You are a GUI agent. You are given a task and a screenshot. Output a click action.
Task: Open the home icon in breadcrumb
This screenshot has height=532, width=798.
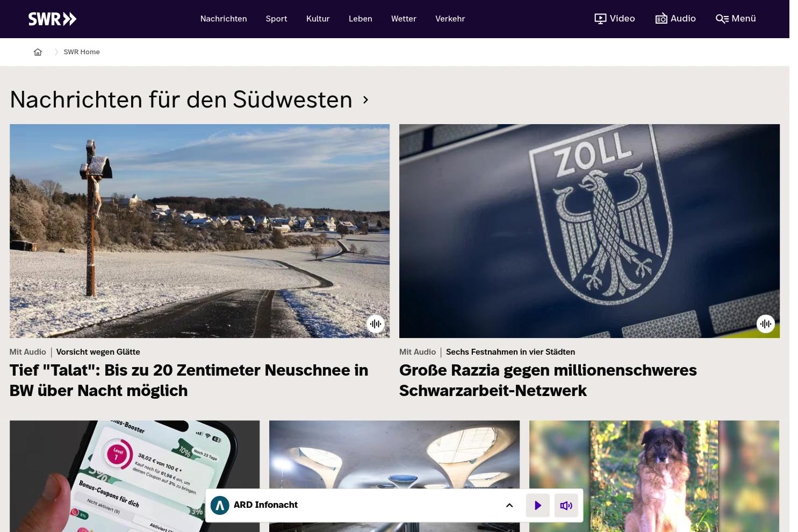tap(38, 52)
